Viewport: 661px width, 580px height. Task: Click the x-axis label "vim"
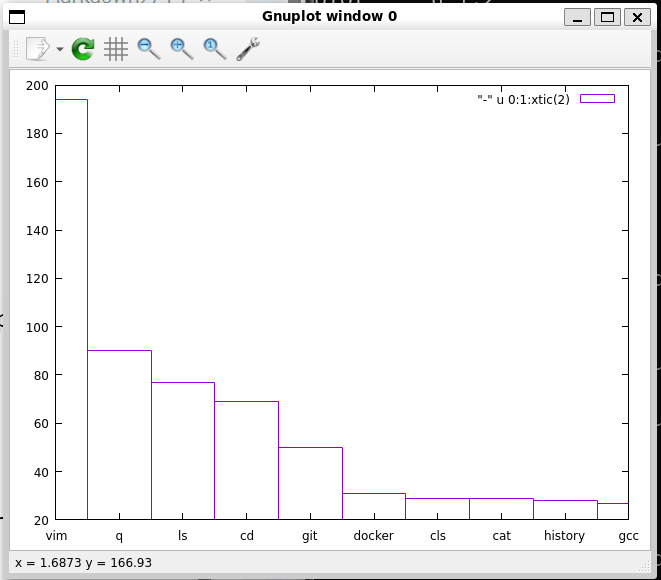click(56, 536)
